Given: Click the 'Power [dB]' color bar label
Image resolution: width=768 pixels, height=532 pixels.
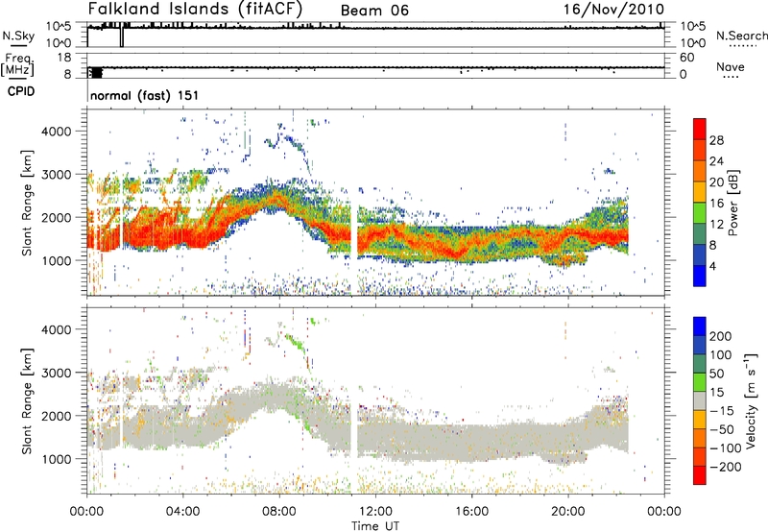Looking at the screenshot, I should click(x=733, y=203).
